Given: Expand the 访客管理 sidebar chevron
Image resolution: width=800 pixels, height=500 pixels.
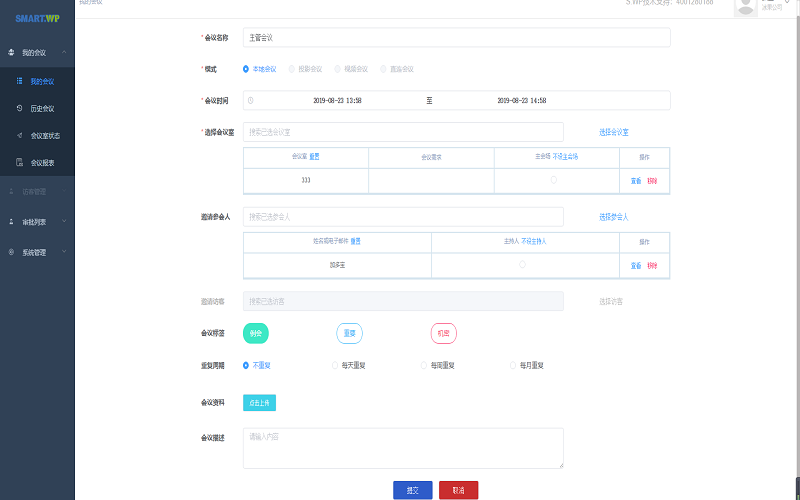Looking at the screenshot, I should tap(64, 191).
